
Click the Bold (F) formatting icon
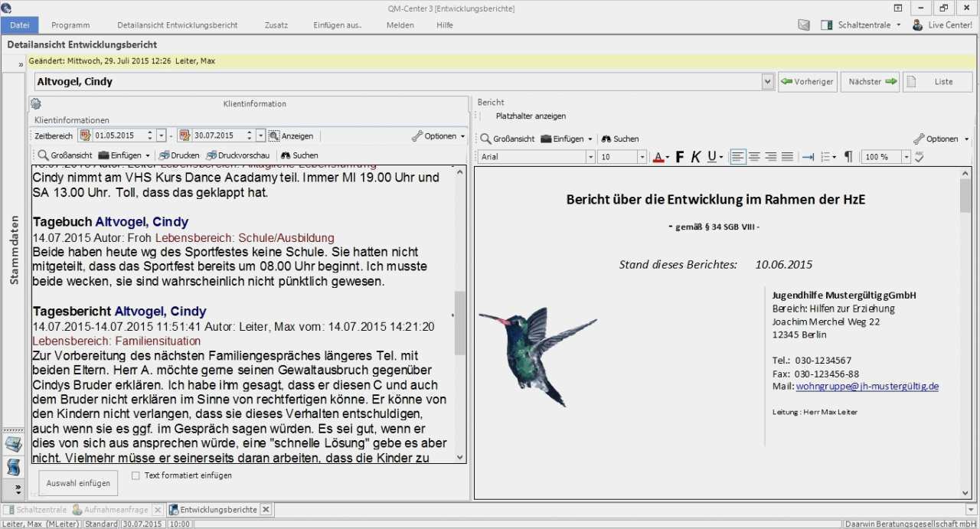point(680,157)
